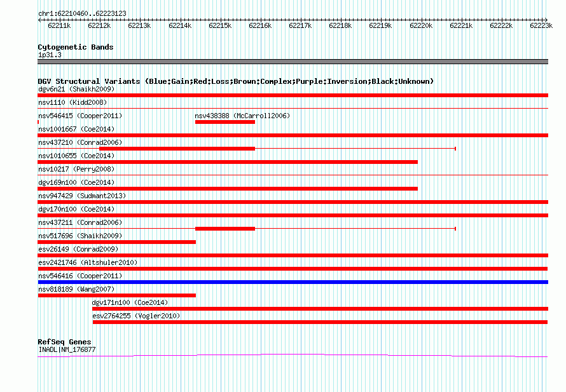
Task: Click the 62223k ruler position
Action: [x=541, y=25]
